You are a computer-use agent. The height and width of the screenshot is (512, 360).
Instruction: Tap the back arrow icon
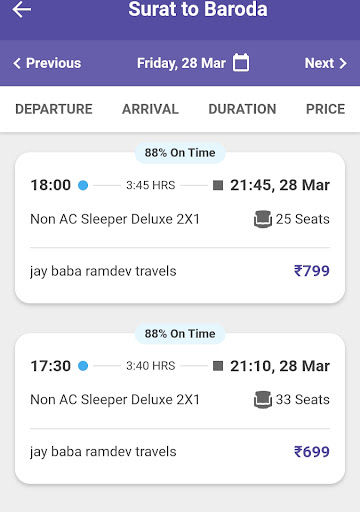click(22, 9)
